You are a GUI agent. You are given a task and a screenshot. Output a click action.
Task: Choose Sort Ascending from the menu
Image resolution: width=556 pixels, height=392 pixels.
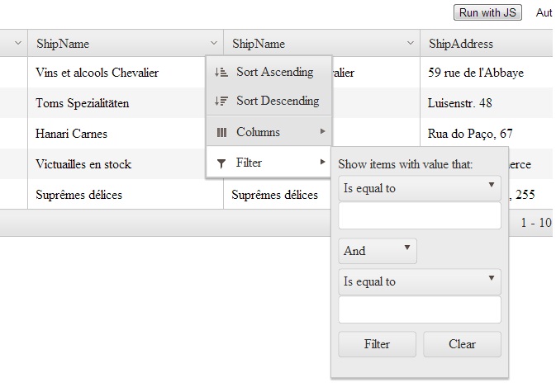pos(274,72)
